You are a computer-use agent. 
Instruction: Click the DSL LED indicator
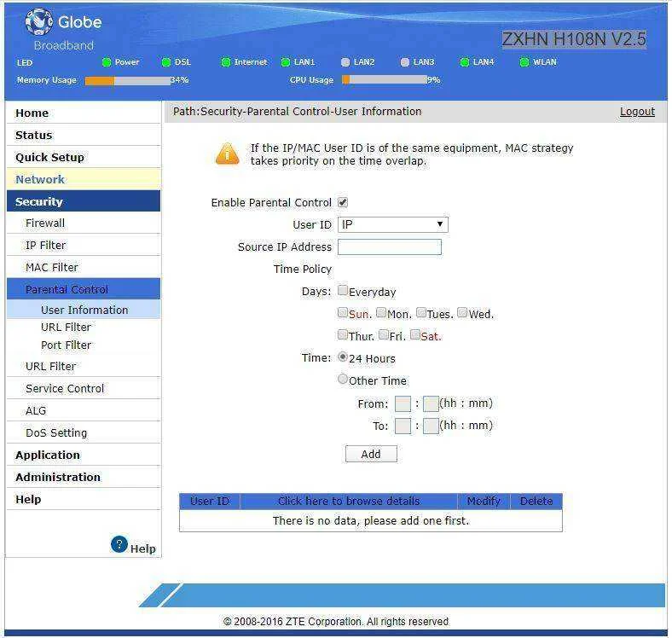166,62
